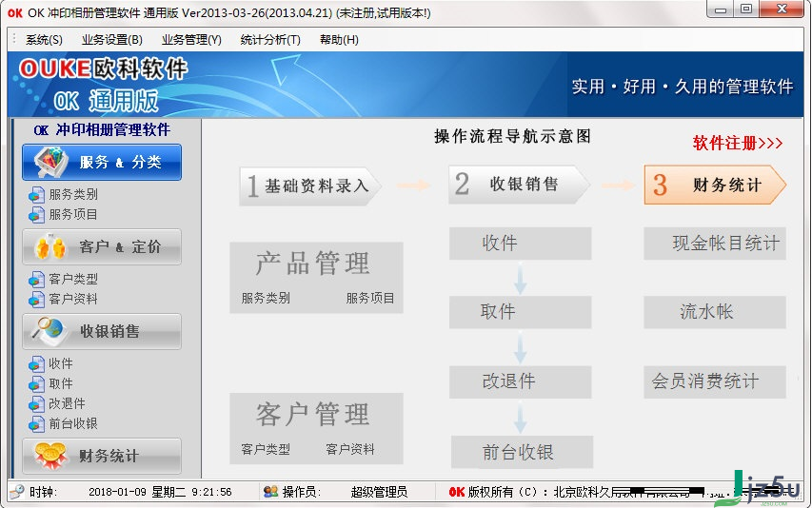This screenshot has height=508, width=812.
Task: Click the 前台收银 flowchart button
Action: 522,452
